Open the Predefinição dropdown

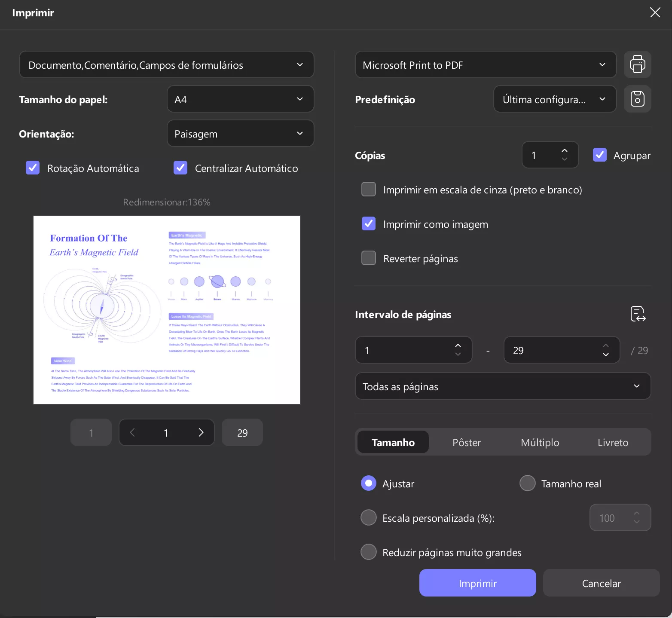tap(555, 99)
